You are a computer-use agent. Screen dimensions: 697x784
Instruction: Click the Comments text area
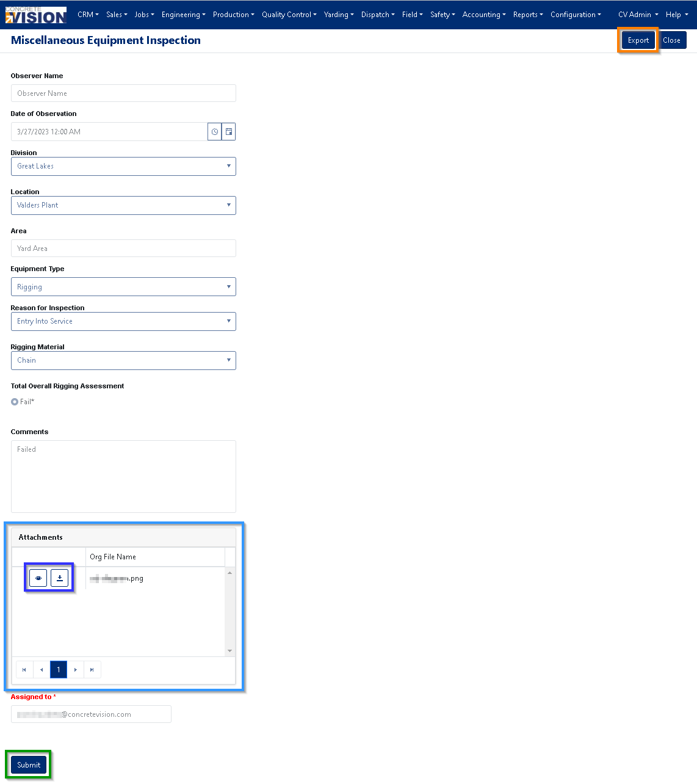(x=123, y=476)
